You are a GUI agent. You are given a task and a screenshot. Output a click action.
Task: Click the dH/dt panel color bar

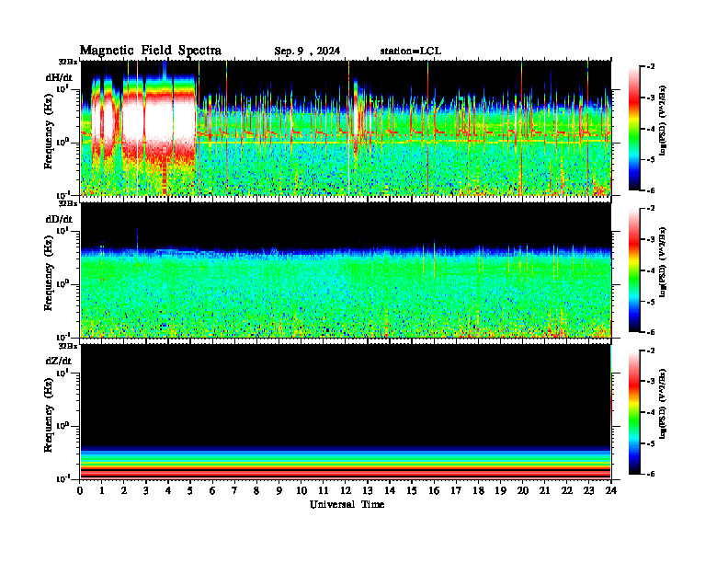coord(634,129)
